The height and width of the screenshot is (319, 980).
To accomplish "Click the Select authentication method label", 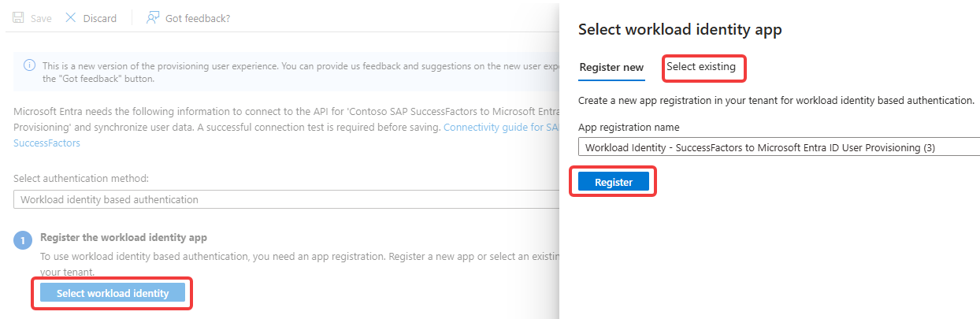I will pos(81,179).
